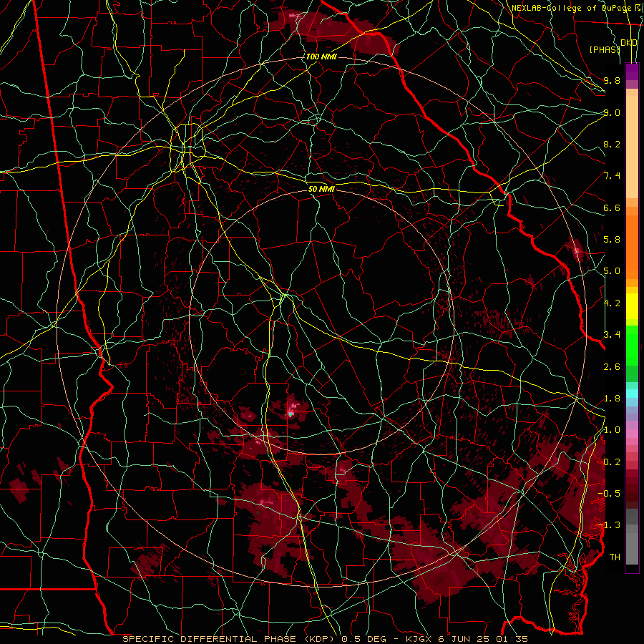Click the pink band of the color bar
Viewport: 644px width, 644px height.
[632, 434]
